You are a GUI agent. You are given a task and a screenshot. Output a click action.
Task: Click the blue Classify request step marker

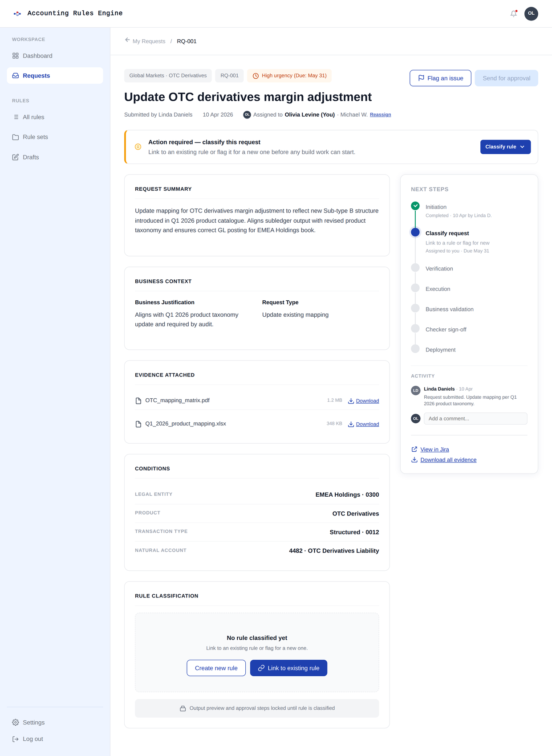415,232
